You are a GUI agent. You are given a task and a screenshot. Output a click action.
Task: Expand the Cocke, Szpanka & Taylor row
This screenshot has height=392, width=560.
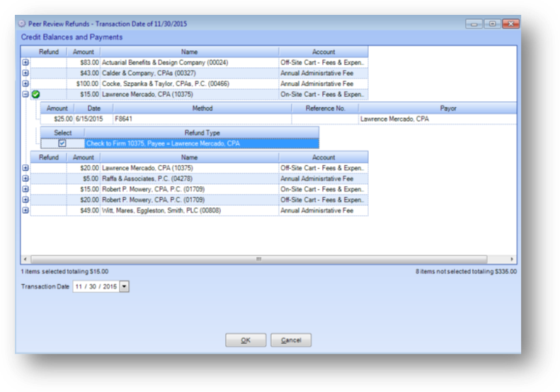[25, 83]
